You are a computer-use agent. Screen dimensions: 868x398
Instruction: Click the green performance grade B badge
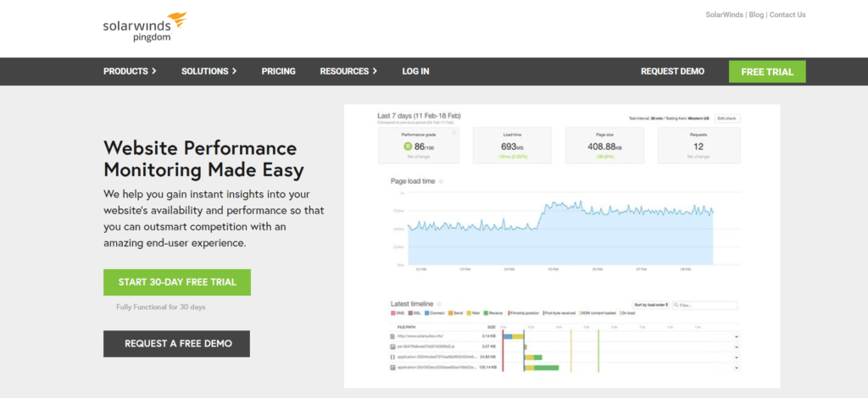(x=408, y=146)
